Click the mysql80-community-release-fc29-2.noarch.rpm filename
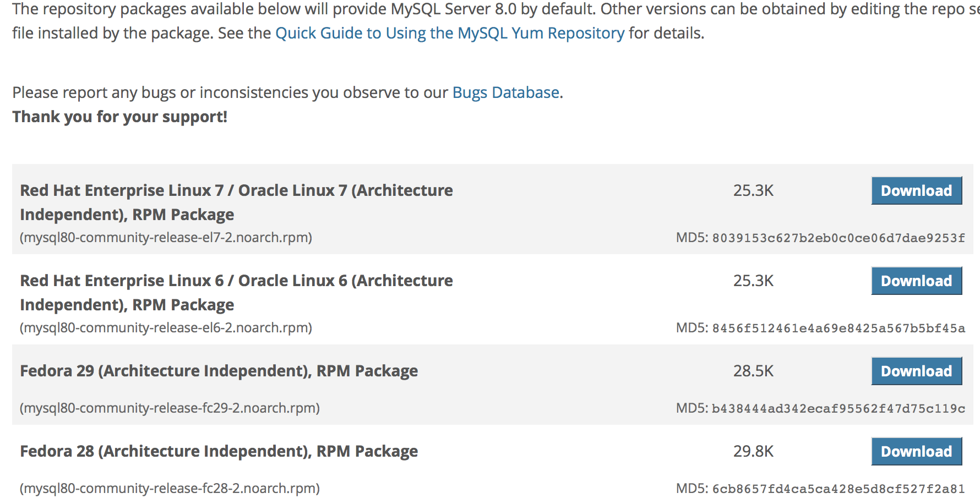 (x=170, y=408)
